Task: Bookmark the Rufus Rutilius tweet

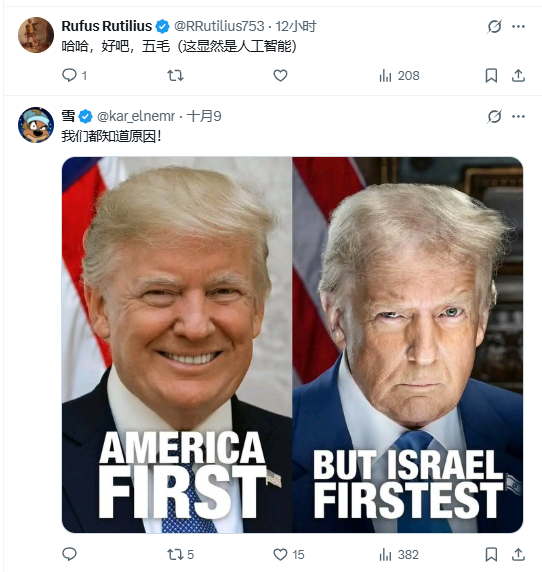Action: point(491,76)
